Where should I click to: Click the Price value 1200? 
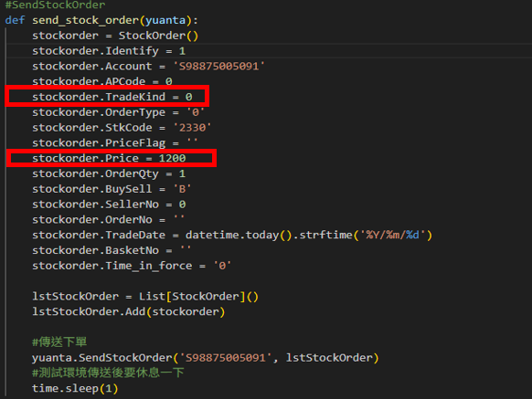click(x=173, y=158)
